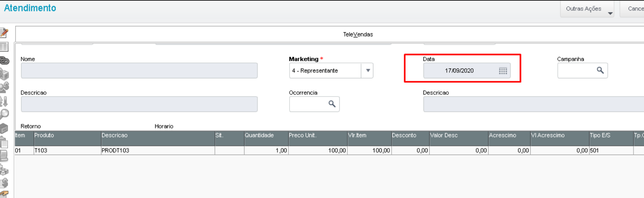Select the TeleVendas tab

tap(358, 34)
